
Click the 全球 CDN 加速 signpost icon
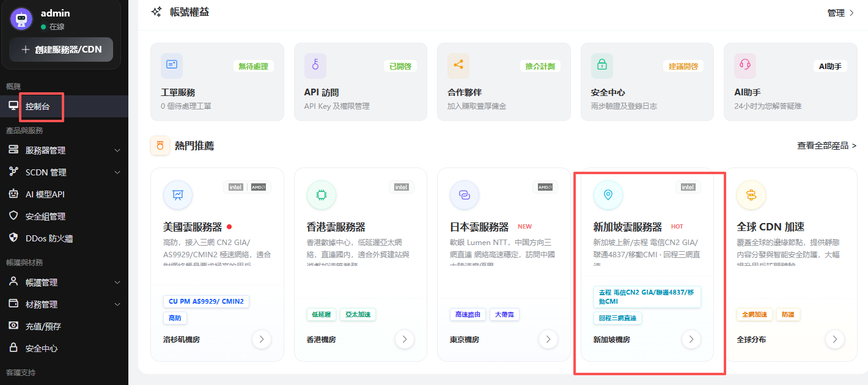pos(751,195)
